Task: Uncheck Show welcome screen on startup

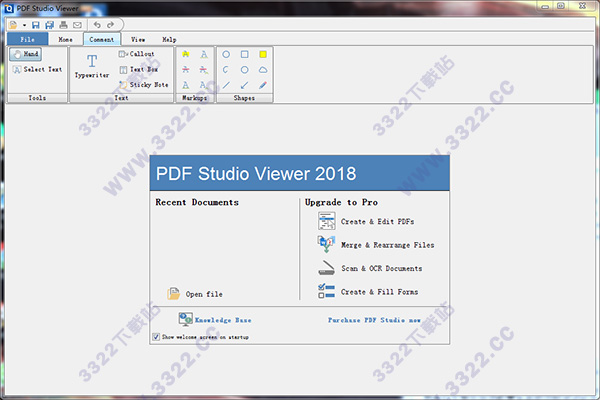Action: (x=156, y=337)
